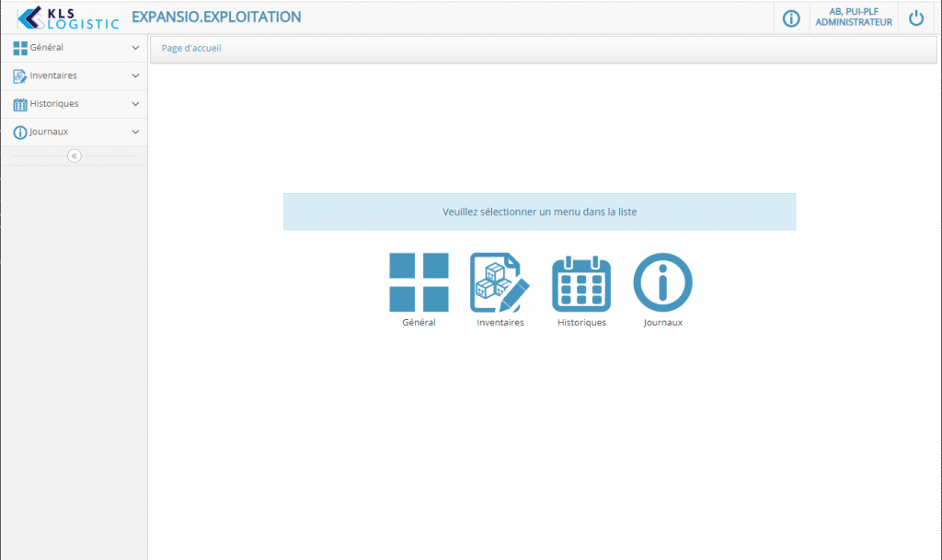Expand the Journaux menu chevron
Image resolution: width=942 pixels, height=560 pixels.
[x=135, y=132]
